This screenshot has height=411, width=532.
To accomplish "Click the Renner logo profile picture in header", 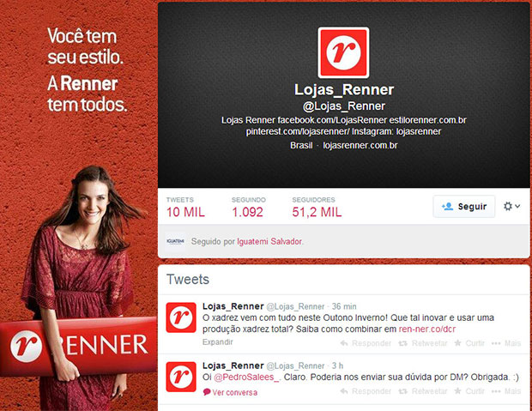I will 343,52.
